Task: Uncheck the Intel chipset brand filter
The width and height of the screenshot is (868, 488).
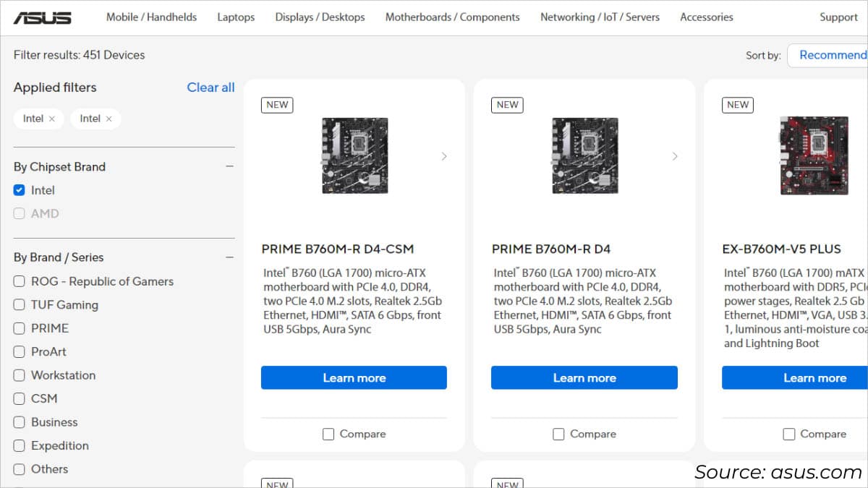Action: click(x=18, y=189)
